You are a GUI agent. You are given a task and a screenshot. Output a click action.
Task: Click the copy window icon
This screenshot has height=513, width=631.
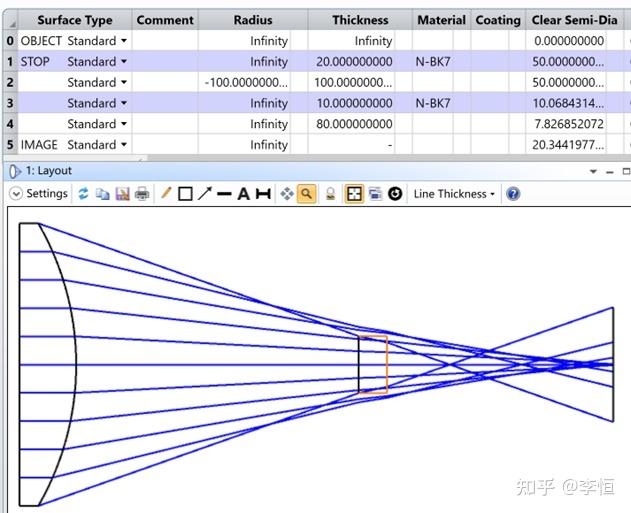[x=103, y=194]
